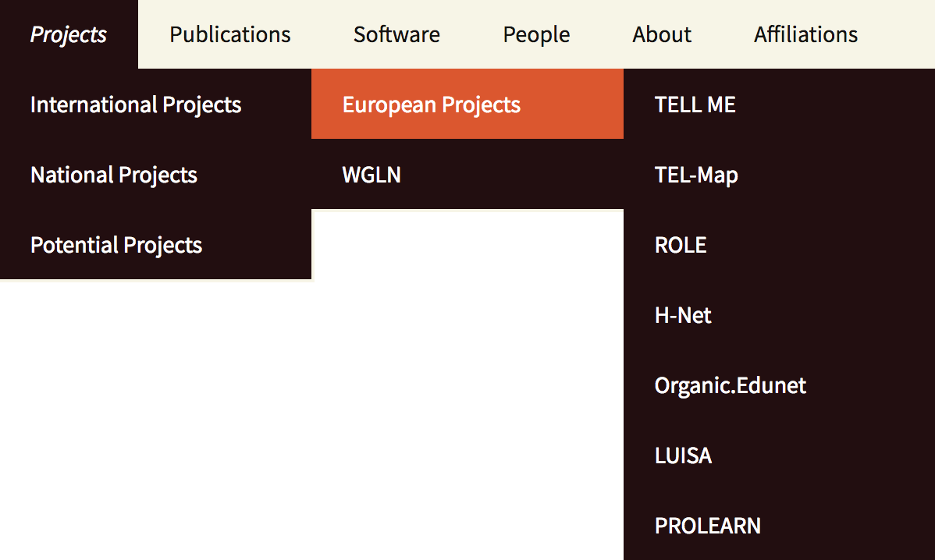Go to the PROLEARN project
Screen dimensions: 935x560
pyautogui.click(x=708, y=526)
